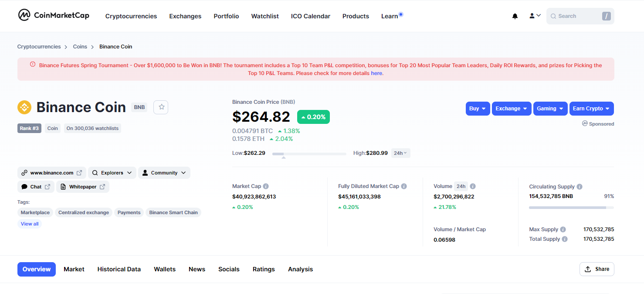Switch to the News tab
644x294 pixels.
(197, 269)
